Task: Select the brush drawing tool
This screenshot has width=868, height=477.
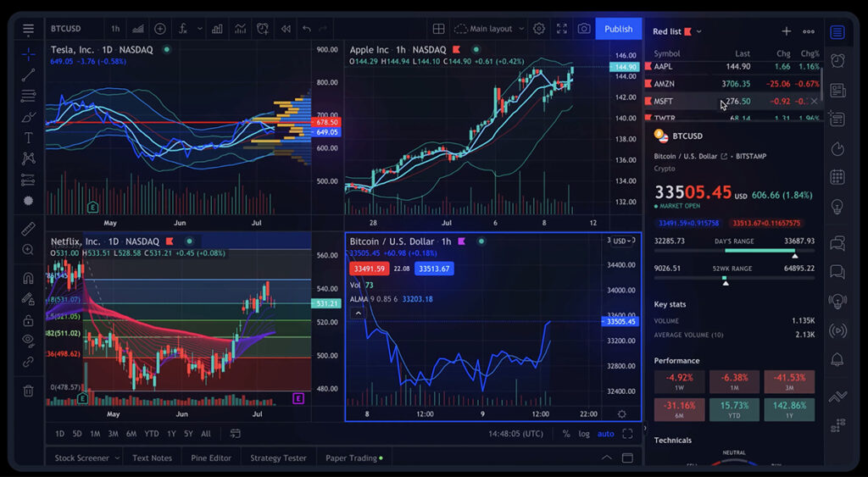Action: (x=28, y=117)
